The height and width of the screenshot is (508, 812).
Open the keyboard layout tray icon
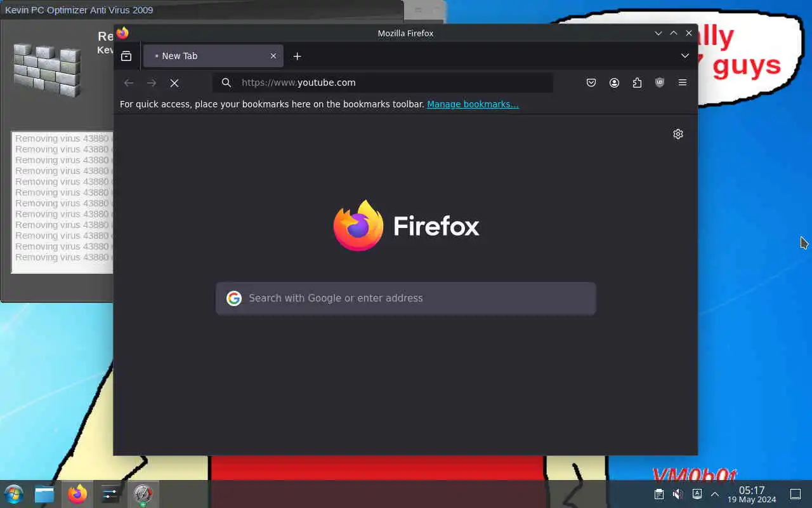(697, 494)
